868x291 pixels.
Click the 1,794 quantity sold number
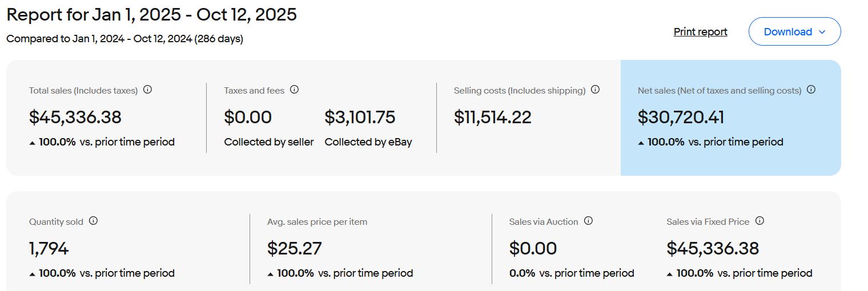click(49, 249)
